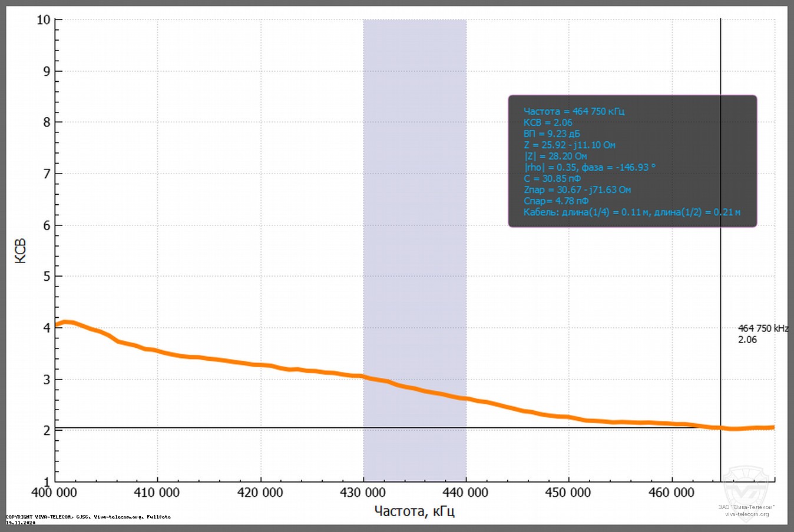Click the '10' label on the y-axis

(x=44, y=20)
